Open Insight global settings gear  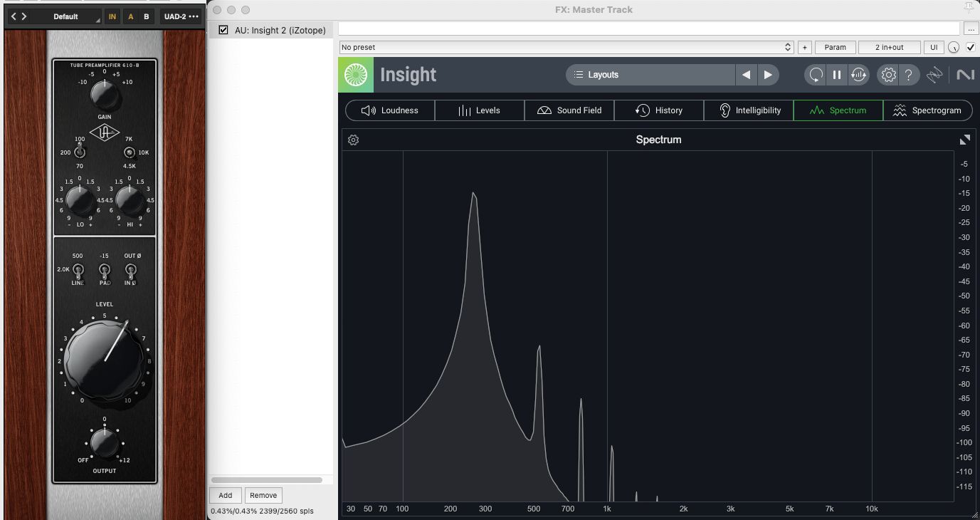click(x=887, y=75)
